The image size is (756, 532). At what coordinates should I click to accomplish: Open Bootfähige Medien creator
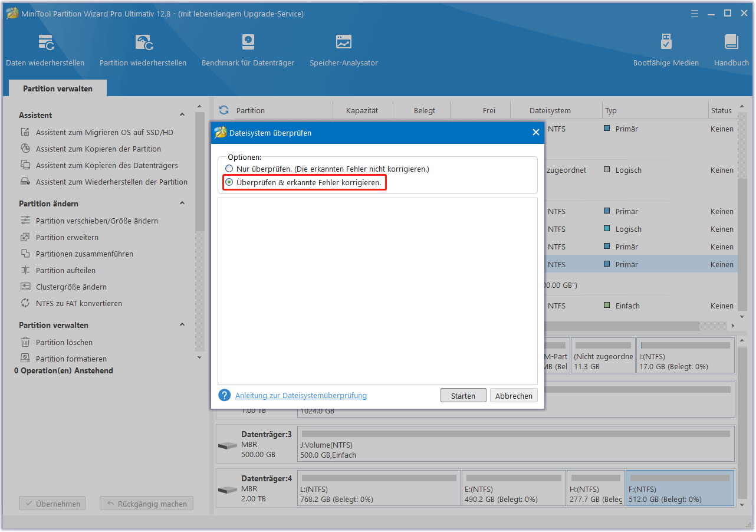pos(666,50)
